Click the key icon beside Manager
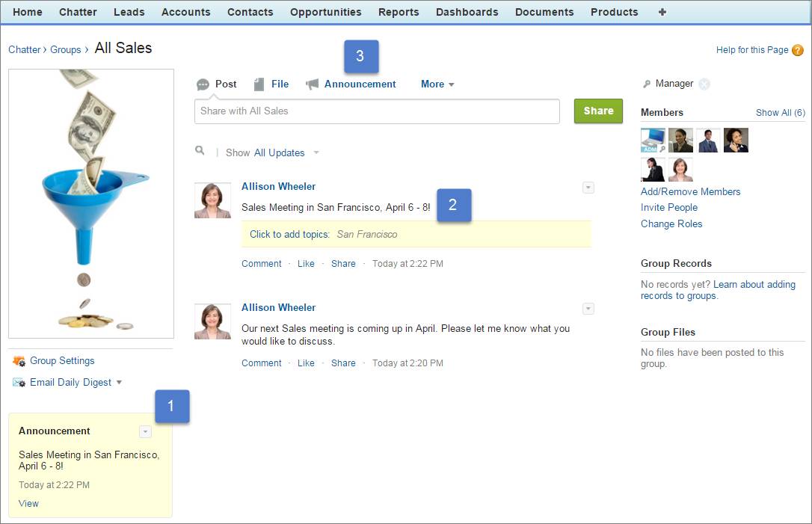 tap(646, 84)
